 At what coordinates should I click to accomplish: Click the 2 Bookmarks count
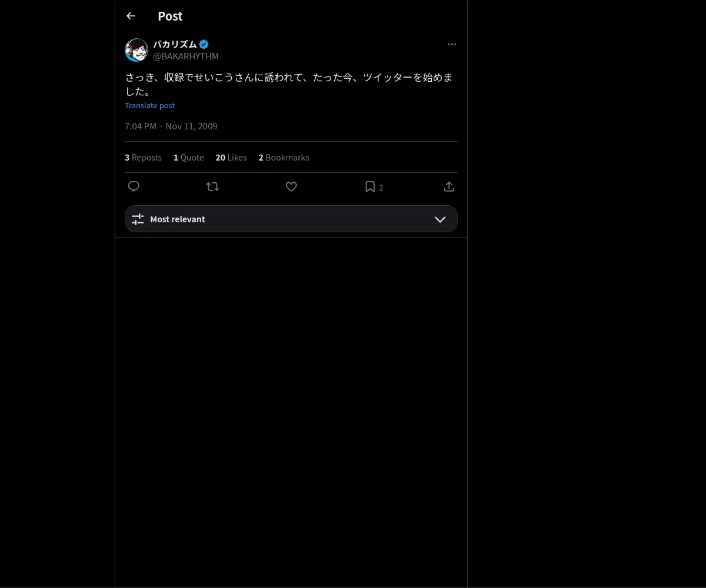284,158
